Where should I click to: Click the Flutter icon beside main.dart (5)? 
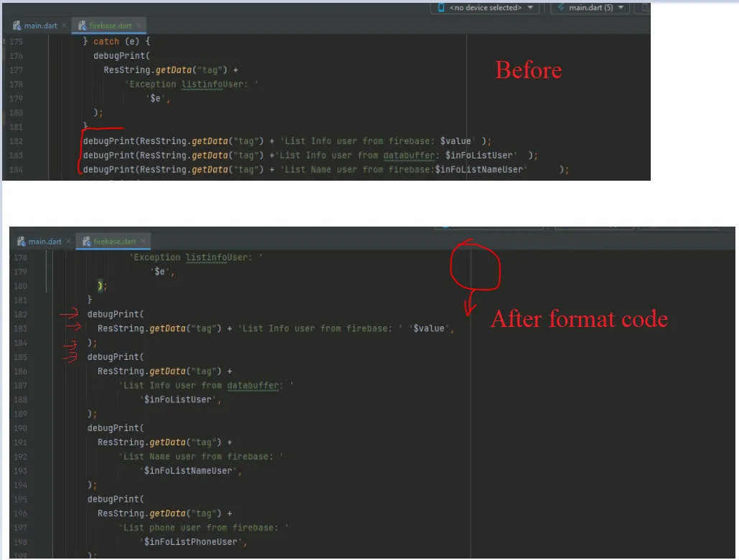pyautogui.click(x=561, y=8)
